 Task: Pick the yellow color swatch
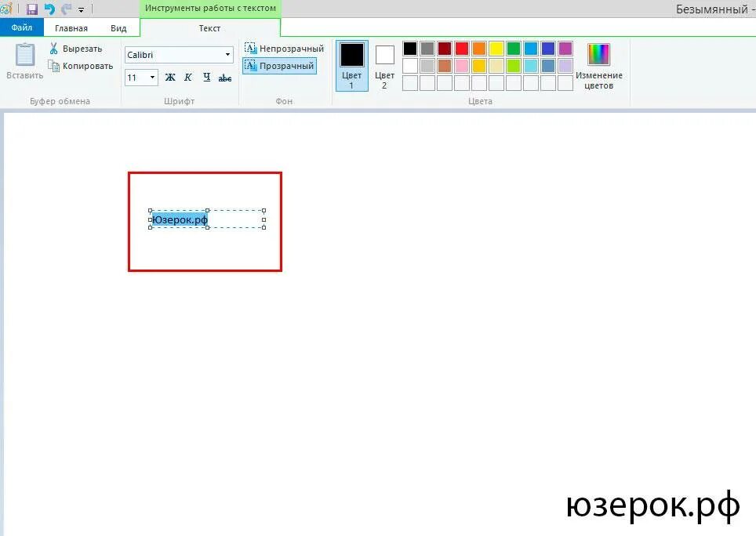click(496, 48)
